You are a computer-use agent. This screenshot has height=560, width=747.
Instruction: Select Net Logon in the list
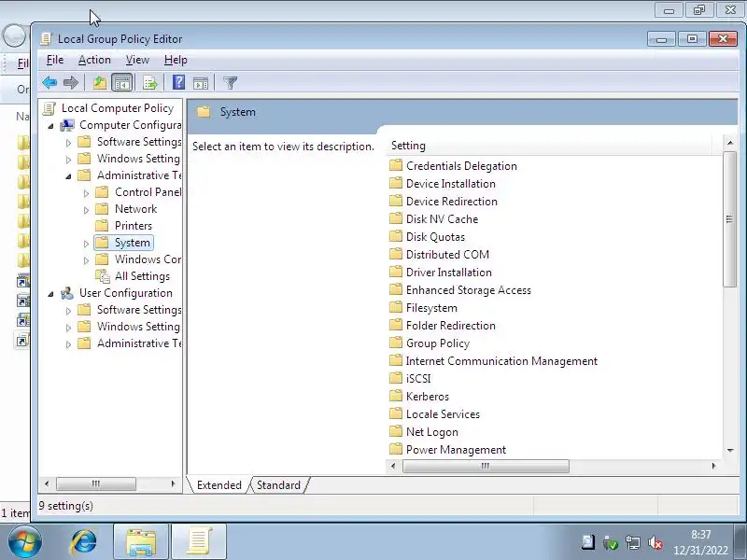tap(432, 432)
